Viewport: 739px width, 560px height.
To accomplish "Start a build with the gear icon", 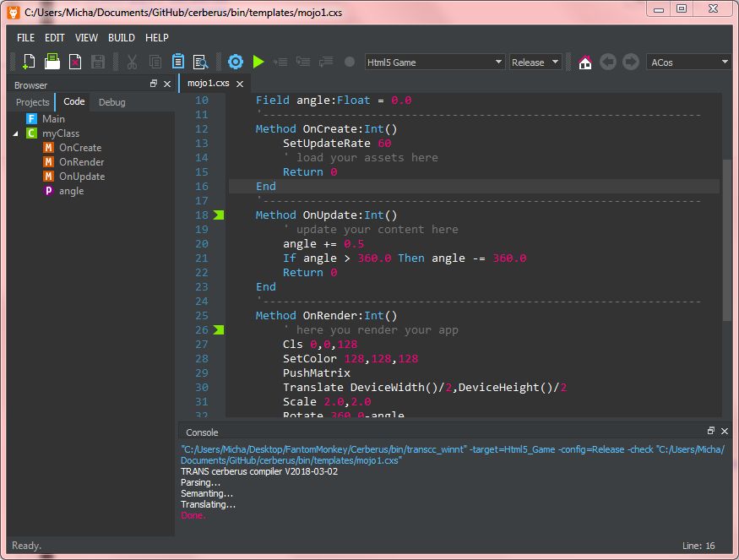I will pyautogui.click(x=236, y=61).
